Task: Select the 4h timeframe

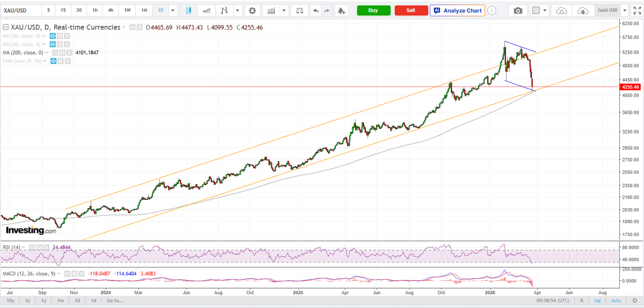Action: point(111,10)
